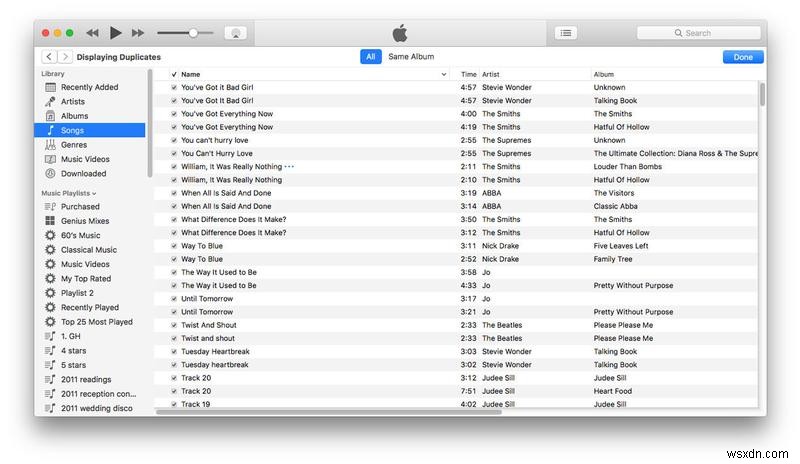Go forward with the right chevron
Image resolution: width=800 pixels, height=464 pixels.
pos(65,57)
